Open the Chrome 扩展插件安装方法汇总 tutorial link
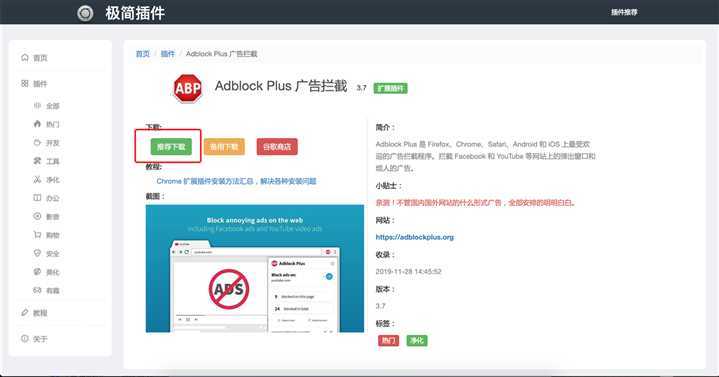719x377 pixels. point(236,181)
